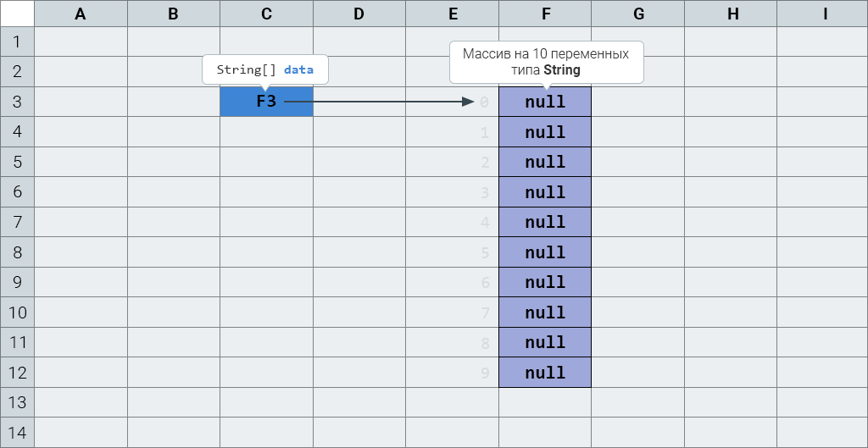The width and height of the screenshot is (868, 448).
Task: Click row 12 header
Action: (x=17, y=373)
